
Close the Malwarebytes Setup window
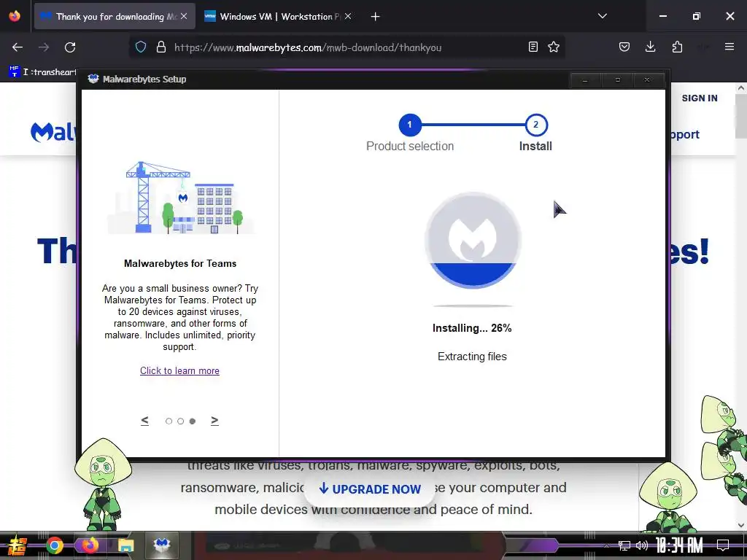click(x=647, y=80)
